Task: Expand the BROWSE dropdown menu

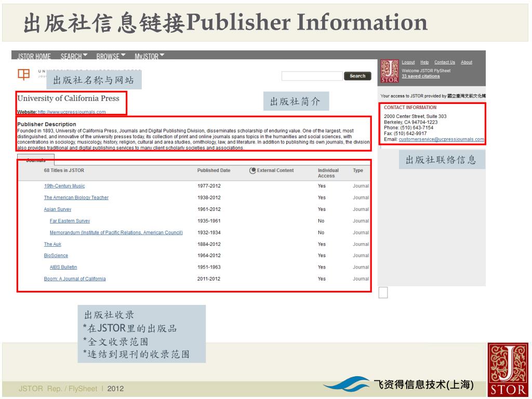Action: 111,56
